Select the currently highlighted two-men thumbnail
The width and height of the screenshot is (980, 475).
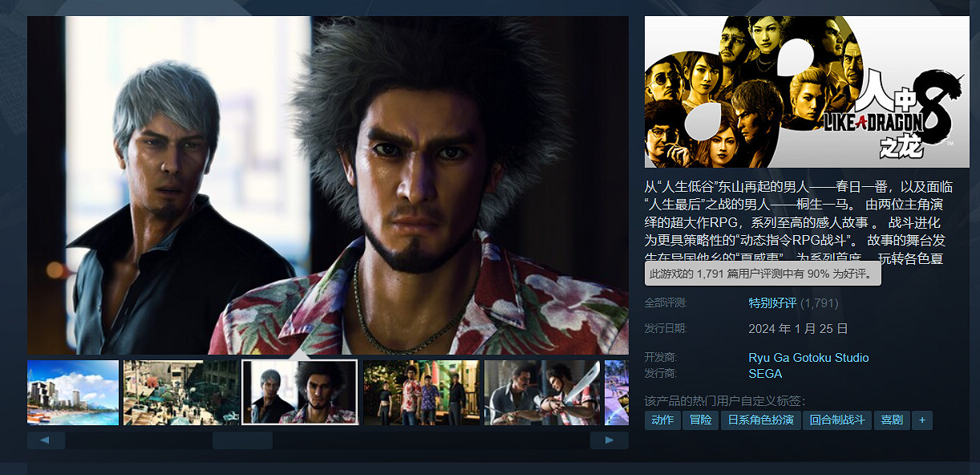pyautogui.click(x=300, y=392)
